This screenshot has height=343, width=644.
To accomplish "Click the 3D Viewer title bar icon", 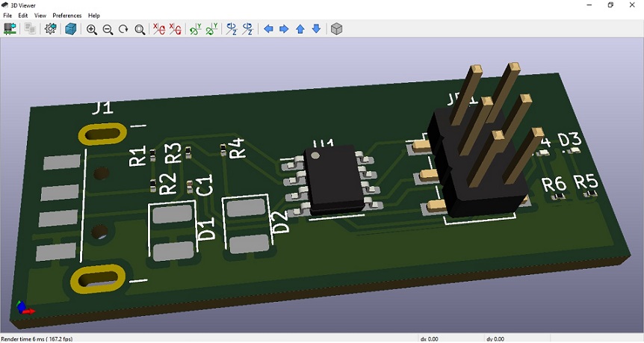I will coord(5,5).
